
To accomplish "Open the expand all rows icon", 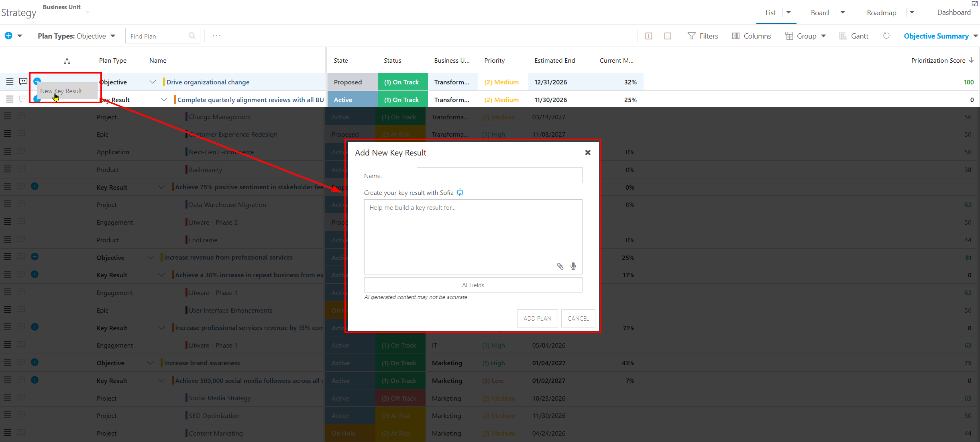I will click(x=648, y=36).
